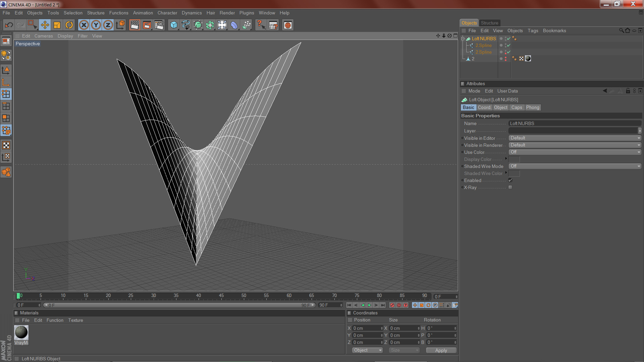This screenshot has width=644, height=362.
Task: Select the Move tool
Action: 45,25
